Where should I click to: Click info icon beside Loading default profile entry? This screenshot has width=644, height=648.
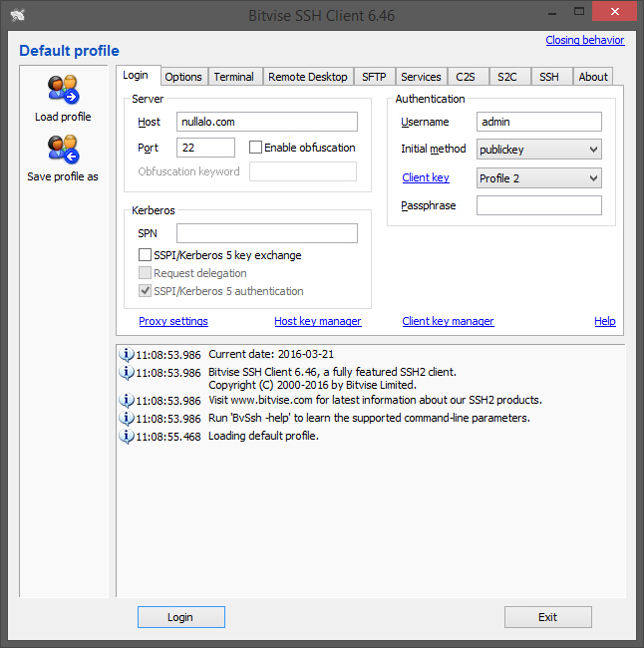(x=127, y=436)
